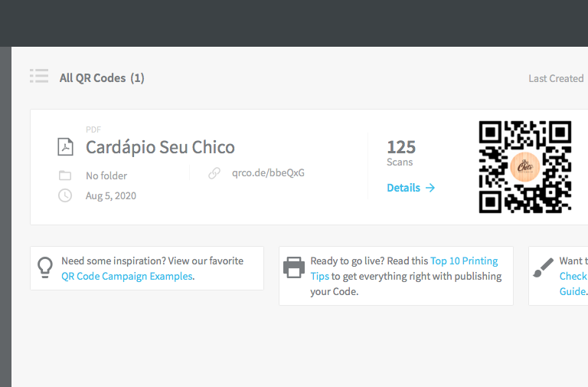Open the Top 10 Printing Tips link

pyautogui.click(x=404, y=268)
